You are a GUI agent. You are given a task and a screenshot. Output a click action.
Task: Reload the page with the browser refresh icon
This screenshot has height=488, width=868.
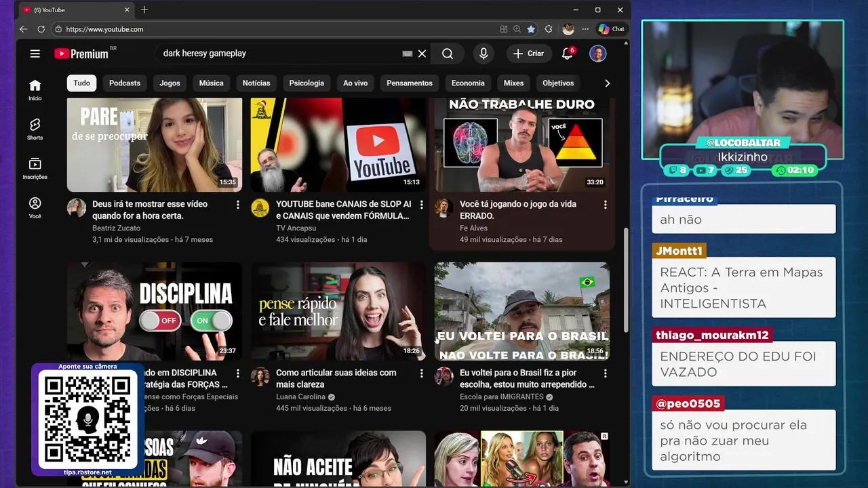click(41, 29)
